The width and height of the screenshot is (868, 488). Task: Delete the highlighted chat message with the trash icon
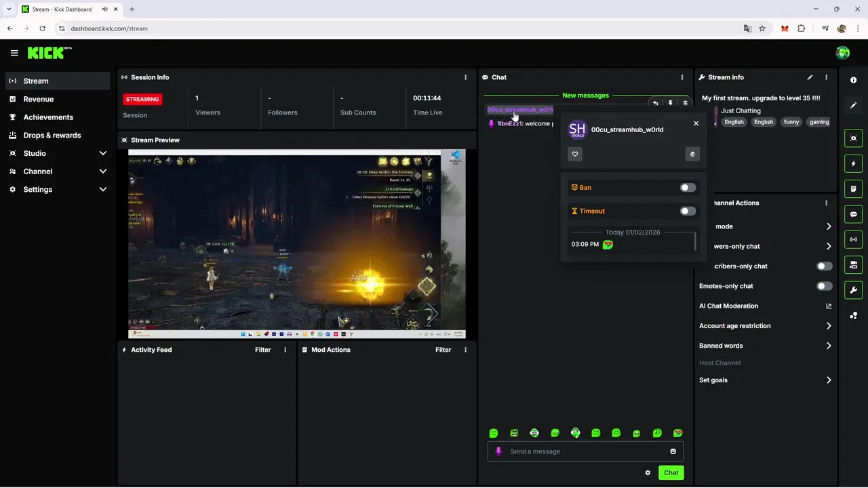[685, 104]
